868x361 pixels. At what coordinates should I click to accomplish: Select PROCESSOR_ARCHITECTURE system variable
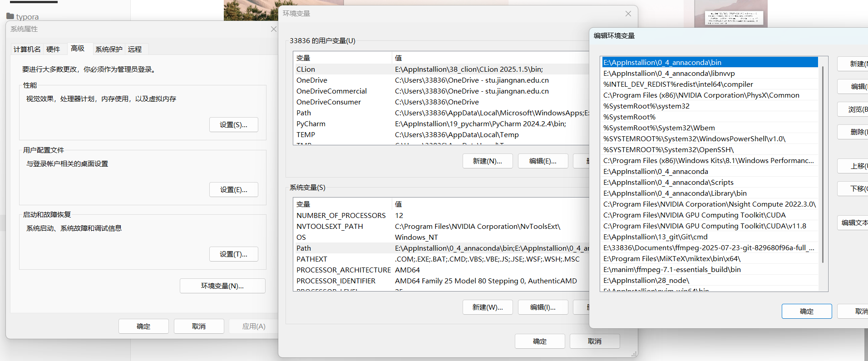coord(442,270)
